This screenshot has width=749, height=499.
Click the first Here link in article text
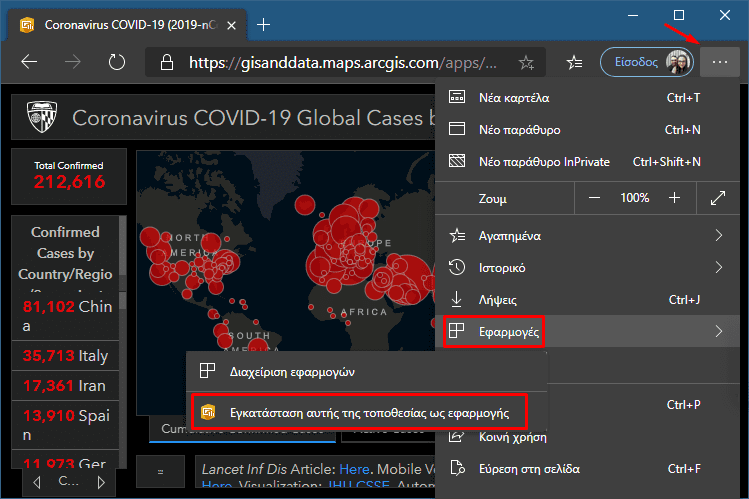pos(354,469)
